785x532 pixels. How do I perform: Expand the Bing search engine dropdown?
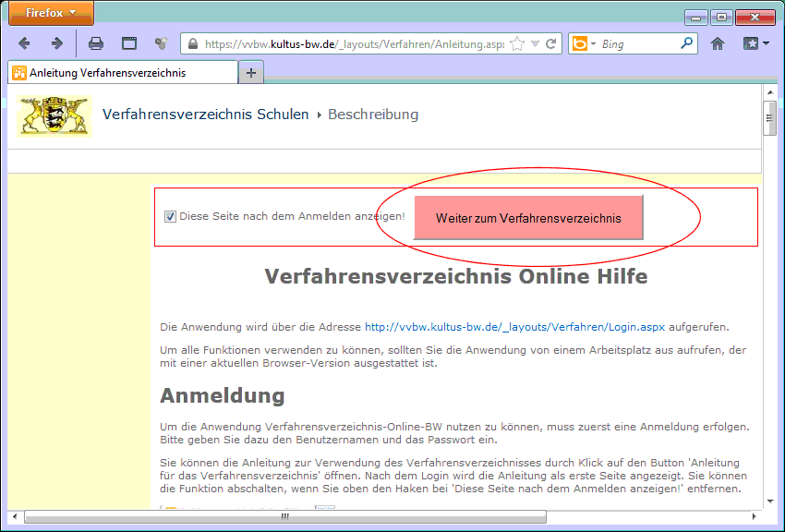click(x=584, y=43)
